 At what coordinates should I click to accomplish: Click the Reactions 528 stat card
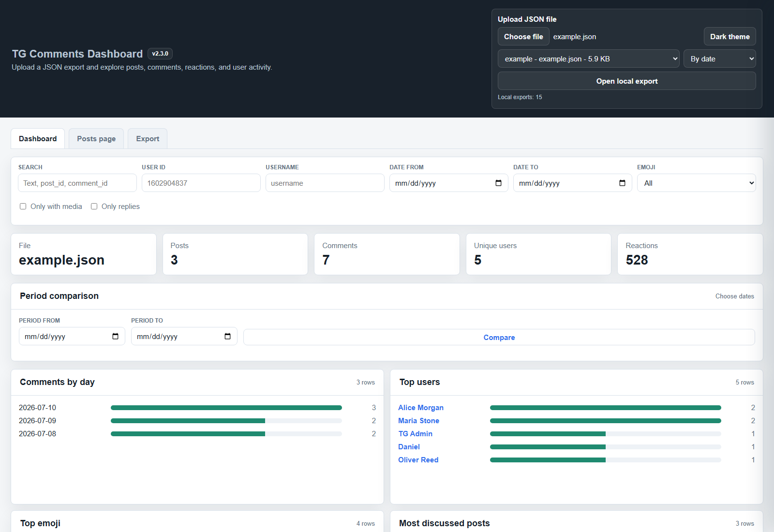(690, 254)
